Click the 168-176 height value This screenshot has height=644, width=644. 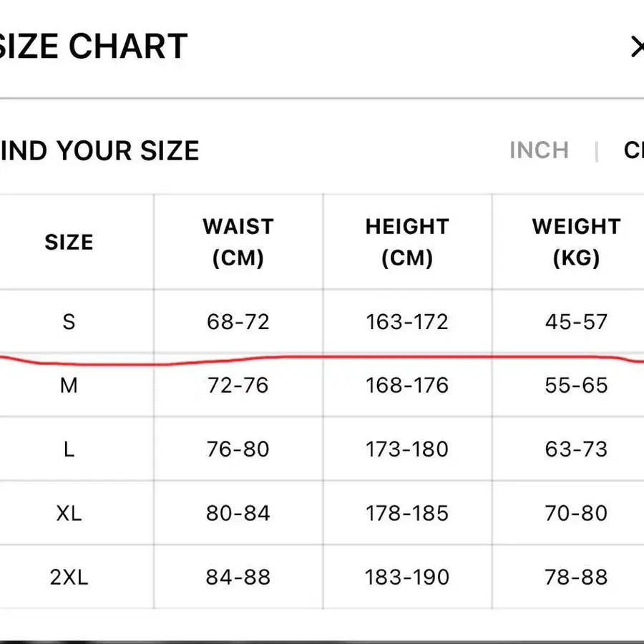407,386
